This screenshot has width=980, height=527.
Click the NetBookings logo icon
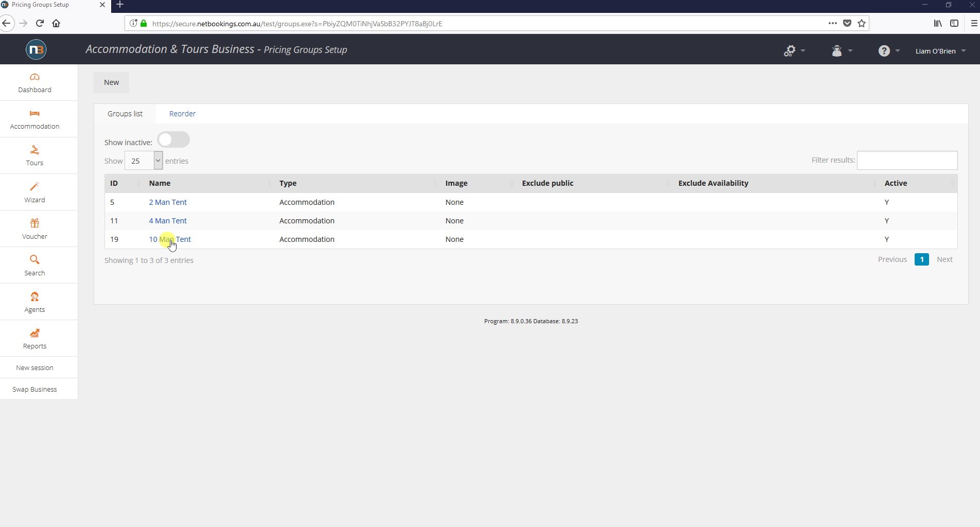tap(36, 49)
